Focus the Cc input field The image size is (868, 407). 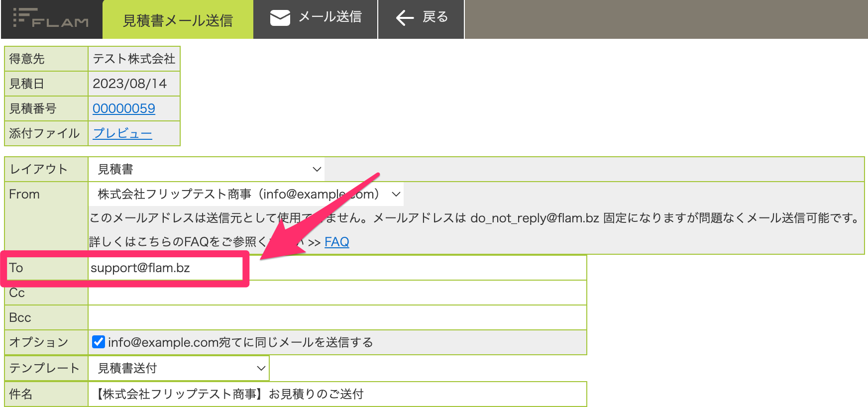[x=337, y=293]
